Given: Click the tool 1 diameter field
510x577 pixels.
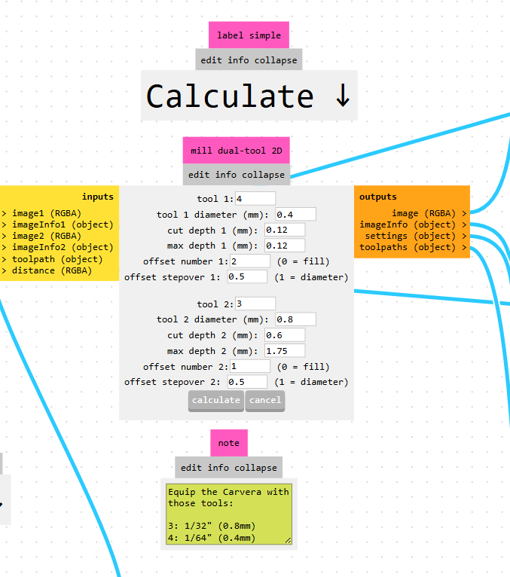Looking at the screenshot, I should pyautogui.click(x=296, y=215).
